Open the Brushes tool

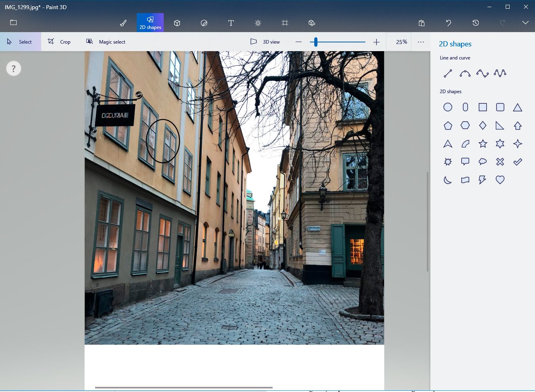pos(123,23)
